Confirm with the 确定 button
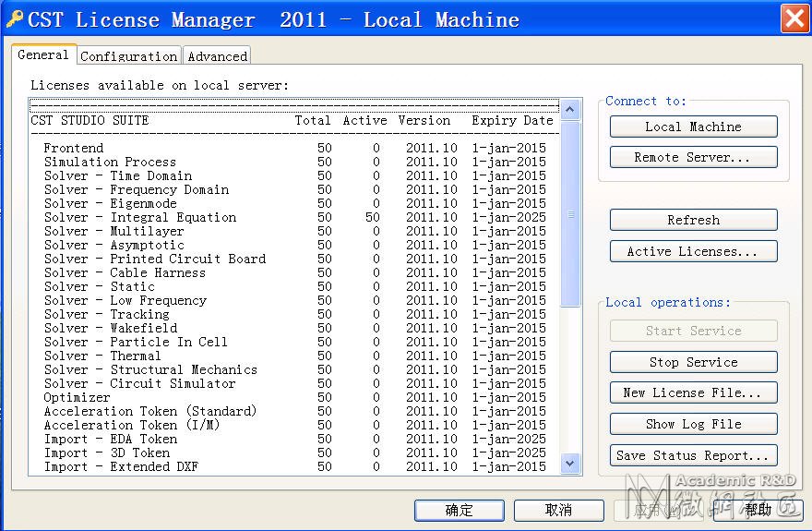812x531 pixels. click(x=460, y=511)
